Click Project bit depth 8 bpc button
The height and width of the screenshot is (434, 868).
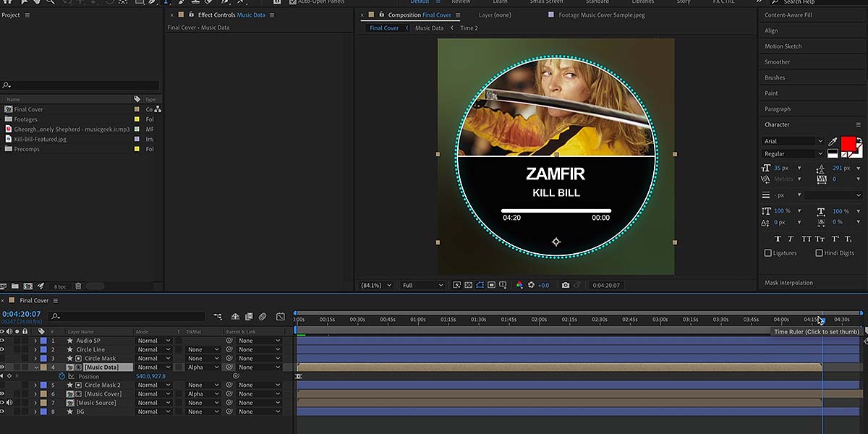click(60, 286)
